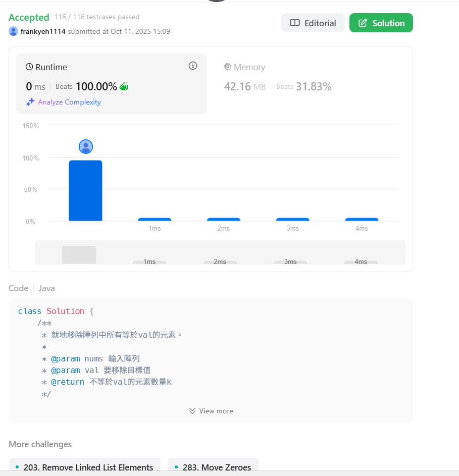Click the '42.16 MB' memory value
The height and width of the screenshot is (476, 459).
pos(245,86)
